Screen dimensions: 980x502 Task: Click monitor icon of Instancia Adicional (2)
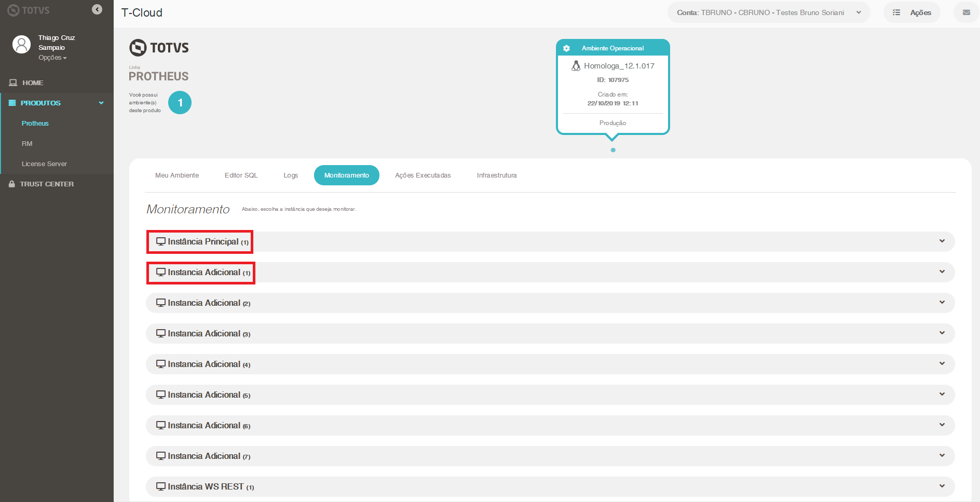tap(161, 303)
